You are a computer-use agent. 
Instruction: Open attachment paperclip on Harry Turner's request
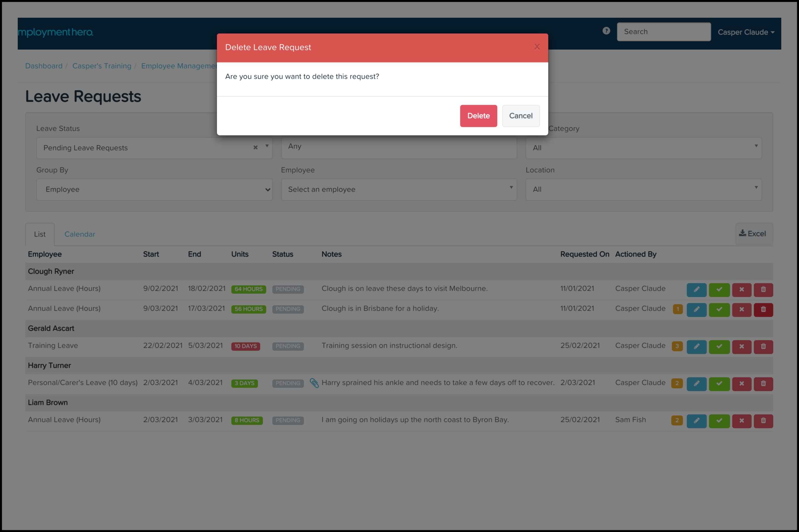click(314, 383)
